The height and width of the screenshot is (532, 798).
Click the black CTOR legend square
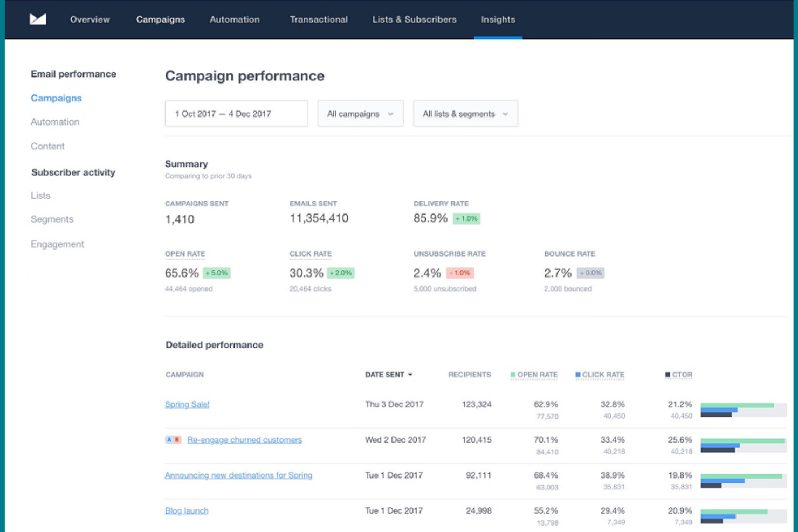pos(668,374)
